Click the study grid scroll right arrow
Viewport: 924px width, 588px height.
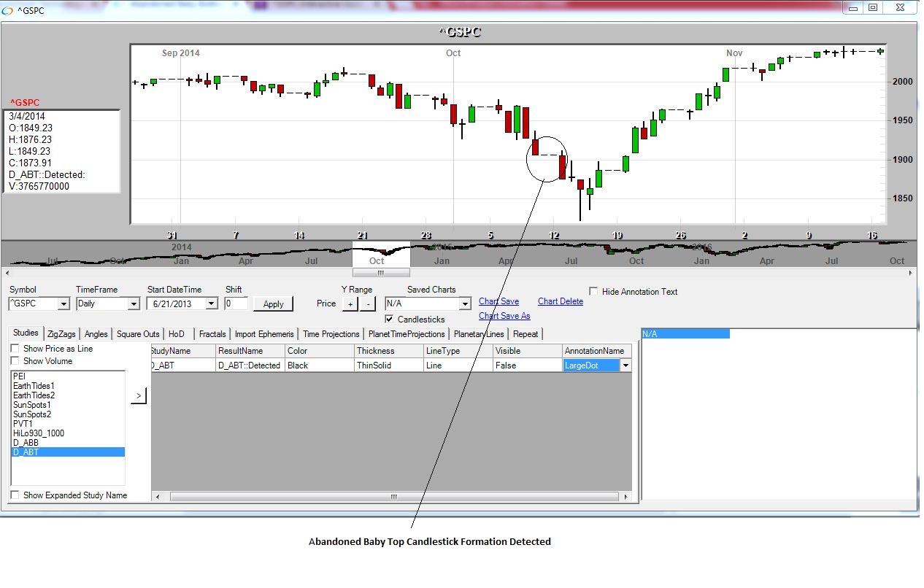click(x=625, y=497)
